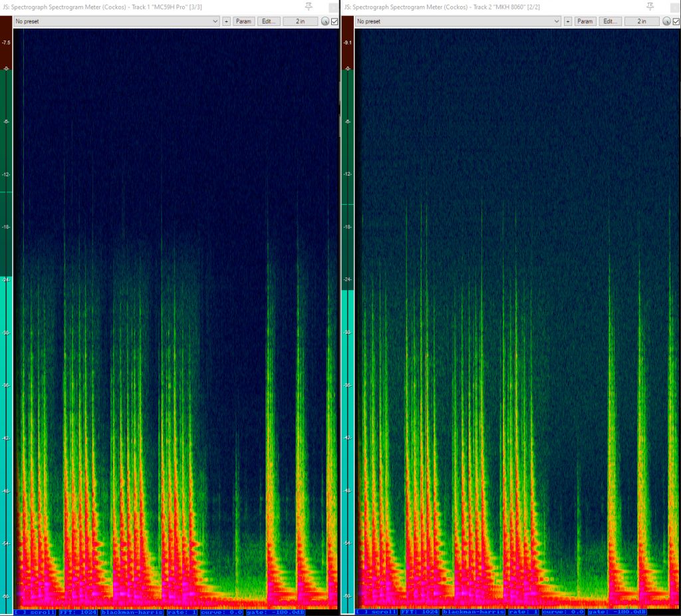Click the wet/dry knob on Track 1 plugin
Screen dimensions: 681x616
(x=325, y=21)
